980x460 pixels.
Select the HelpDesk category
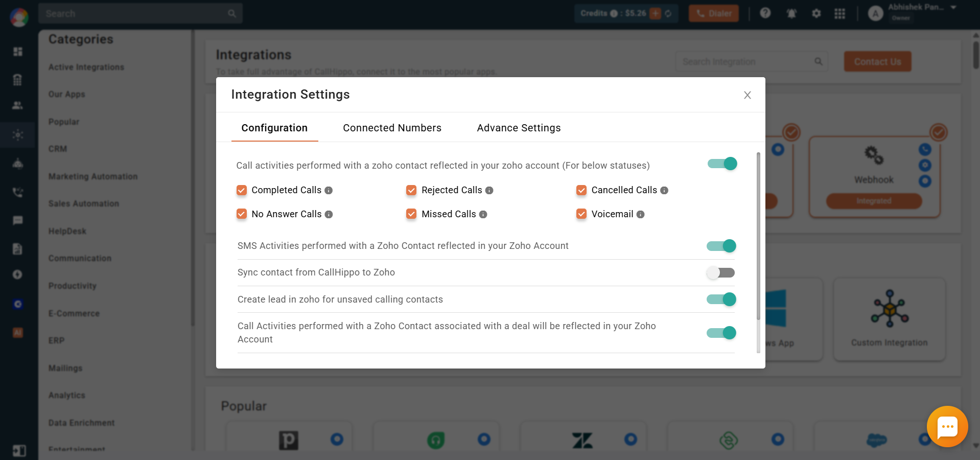tap(67, 231)
